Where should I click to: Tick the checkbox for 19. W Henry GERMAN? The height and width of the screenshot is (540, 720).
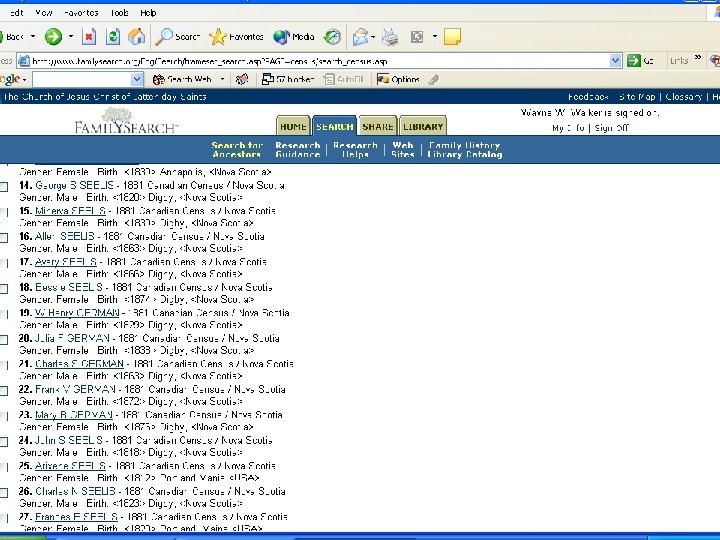coord(4,314)
